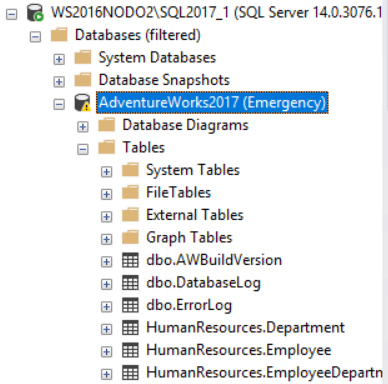
Task: Expand the FileTables folder
Action: [106, 194]
